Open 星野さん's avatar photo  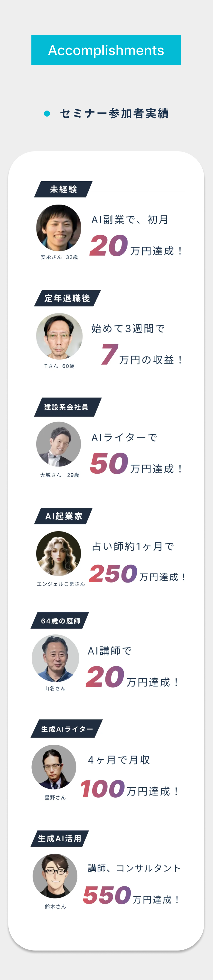tap(54, 767)
